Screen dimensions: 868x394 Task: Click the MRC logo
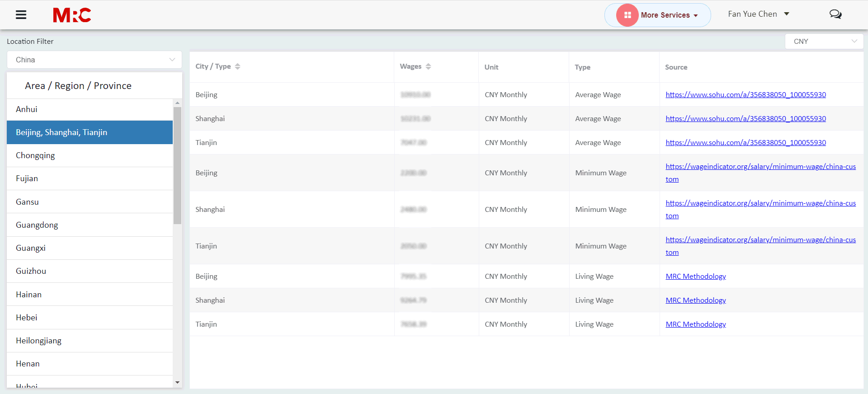click(72, 15)
